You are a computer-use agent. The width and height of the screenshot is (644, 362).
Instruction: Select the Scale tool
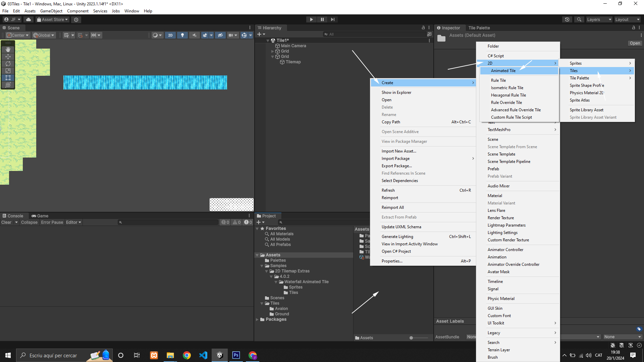tap(8, 71)
